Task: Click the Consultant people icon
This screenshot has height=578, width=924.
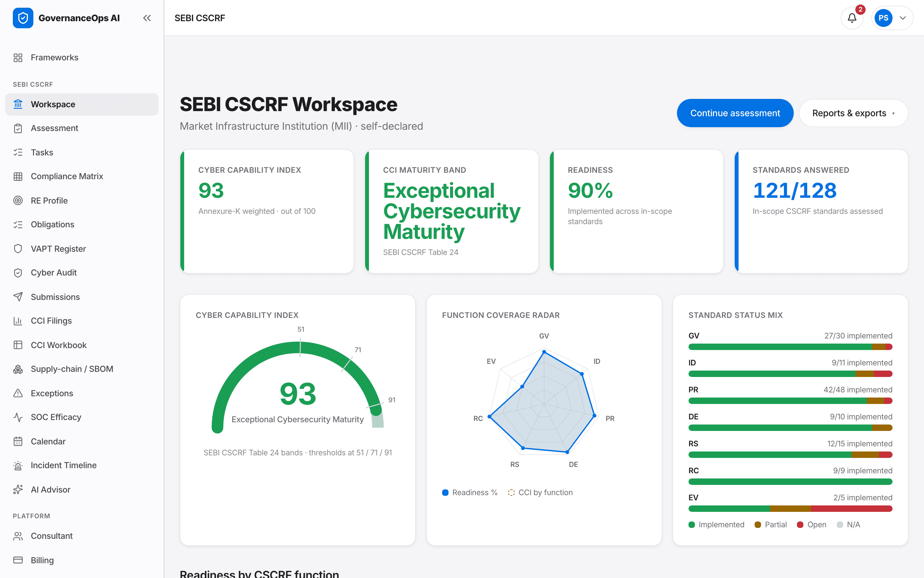Action: tap(18, 536)
